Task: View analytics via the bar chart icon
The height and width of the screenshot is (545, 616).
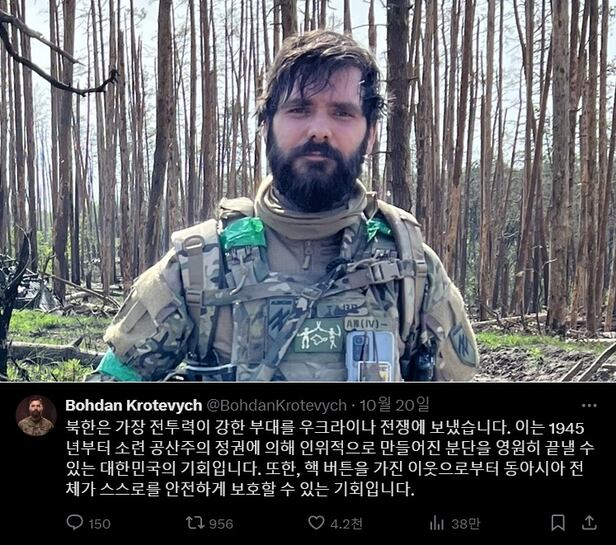Action: pos(436,523)
